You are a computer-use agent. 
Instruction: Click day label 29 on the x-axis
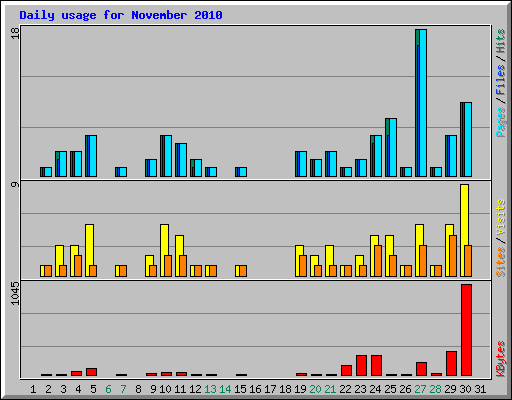(450, 389)
